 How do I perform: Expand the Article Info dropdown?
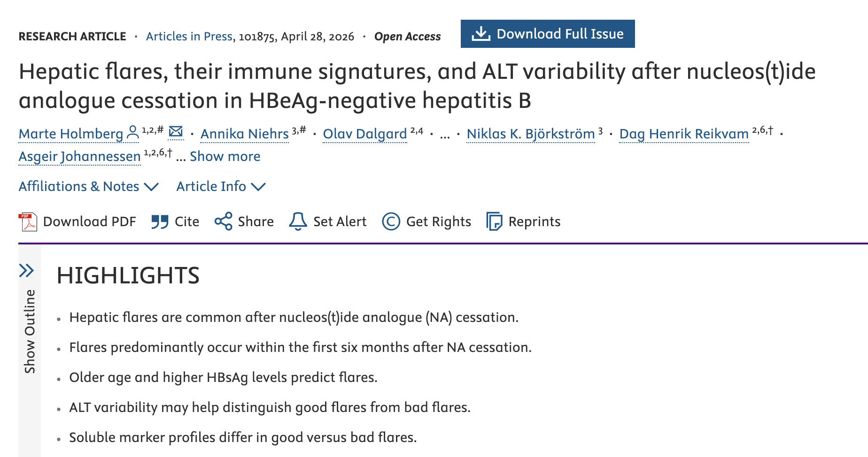click(221, 186)
